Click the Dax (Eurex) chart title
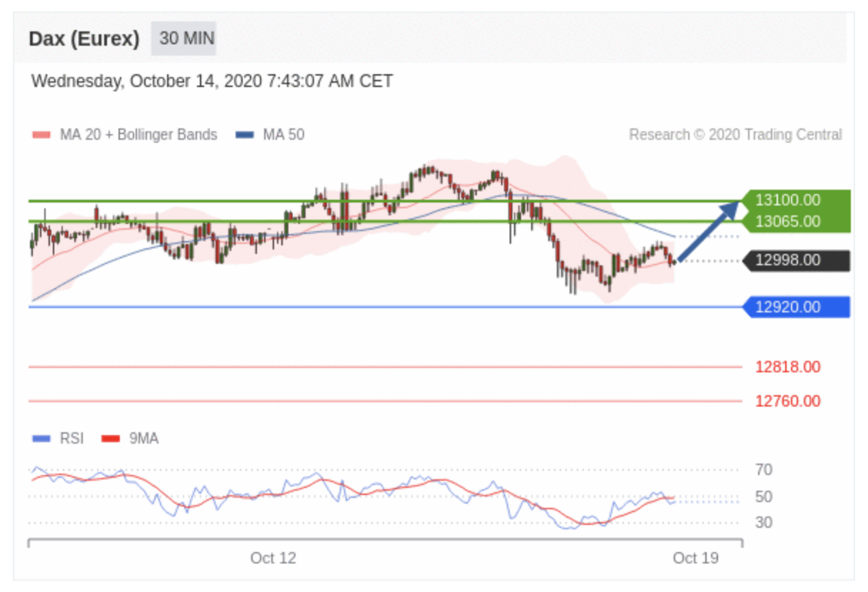Viewport: 868px width, 592px height. (x=84, y=39)
